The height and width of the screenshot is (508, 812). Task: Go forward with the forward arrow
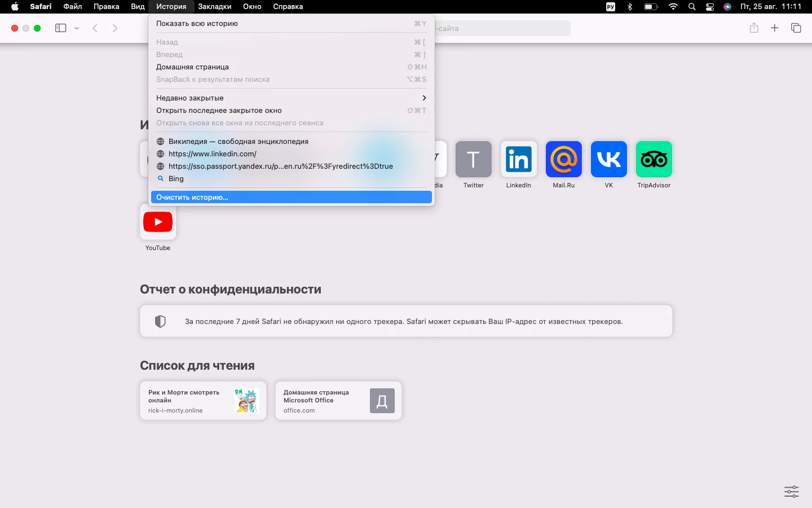pyautogui.click(x=115, y=28)
